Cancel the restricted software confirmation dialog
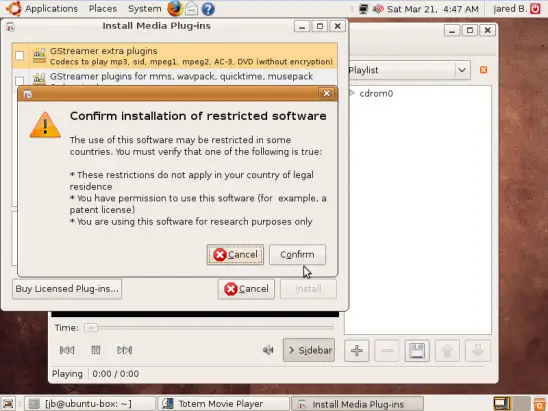The image size is (548, 411). coord(235,254)
